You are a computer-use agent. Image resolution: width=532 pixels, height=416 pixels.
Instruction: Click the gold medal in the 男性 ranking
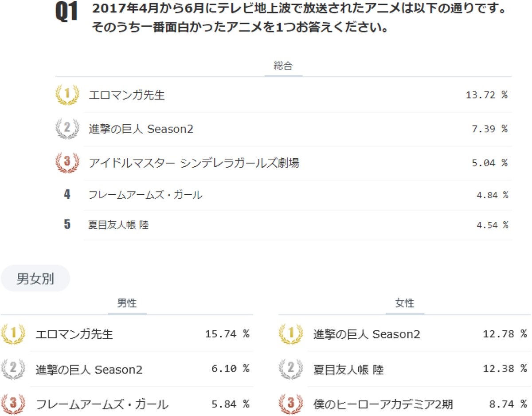click(12, 334)
